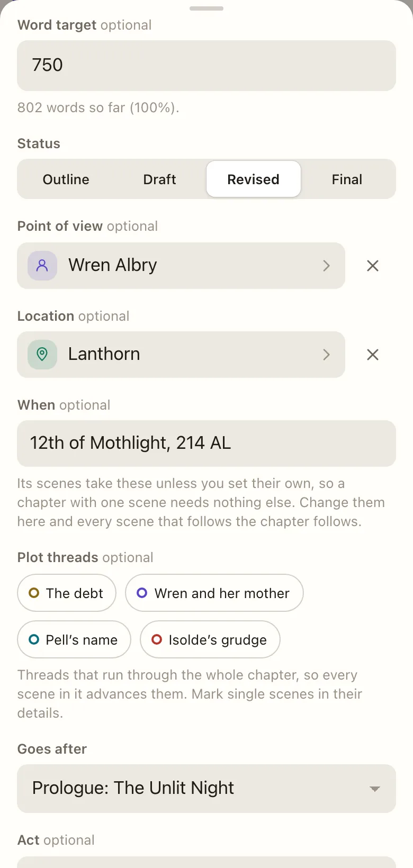Click the yellow ring on The debt
The width and height of the screenshot is (413, 868).
(x=34, y=593)
